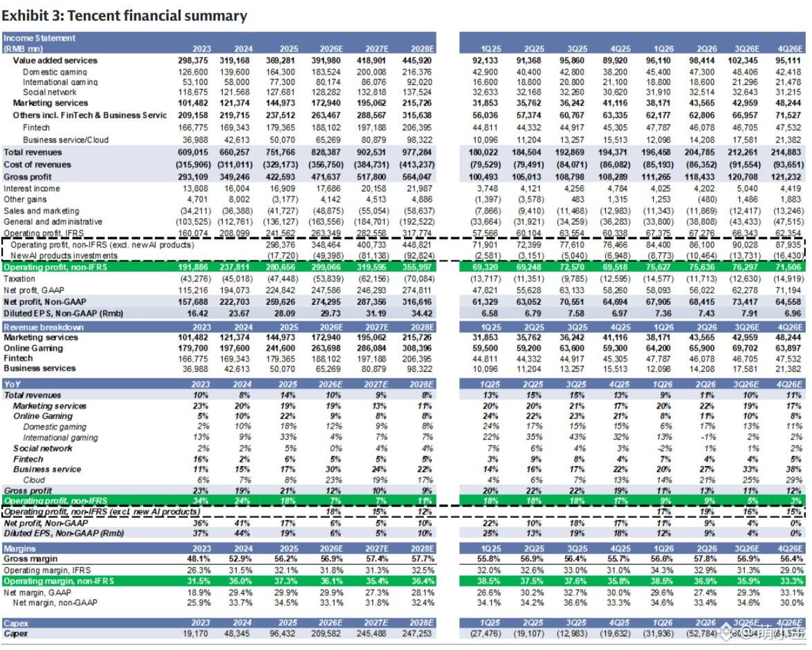Select Net margin non-GAAP 2023 value "25.9%"

tap(199, 603)
